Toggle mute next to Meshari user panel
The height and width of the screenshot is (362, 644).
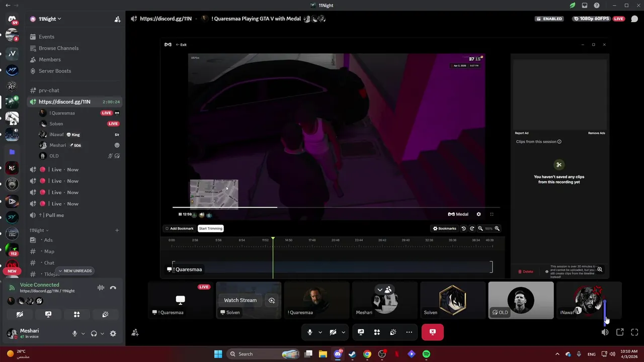coord(74,333)
